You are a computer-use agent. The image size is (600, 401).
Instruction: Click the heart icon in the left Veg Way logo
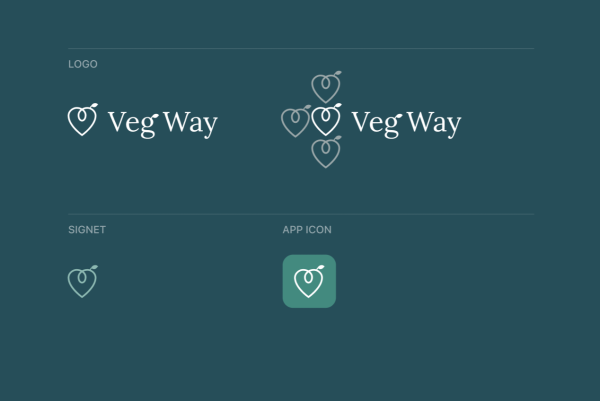click(x=82, y=120)
